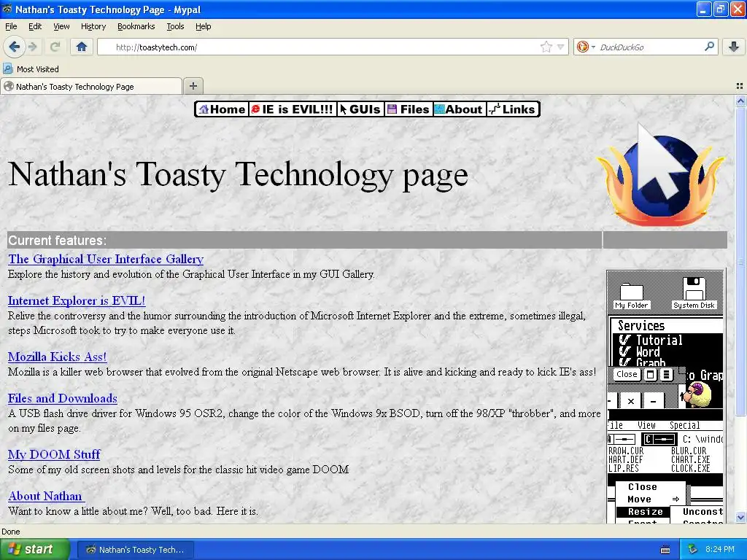Open the Help menu
The image size is (747, 560).
point(203,26)
